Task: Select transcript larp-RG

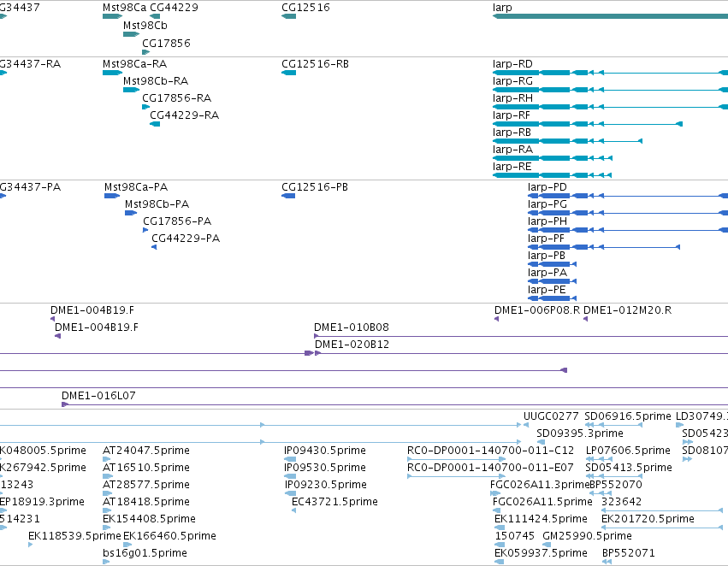Action: [512, 81]
